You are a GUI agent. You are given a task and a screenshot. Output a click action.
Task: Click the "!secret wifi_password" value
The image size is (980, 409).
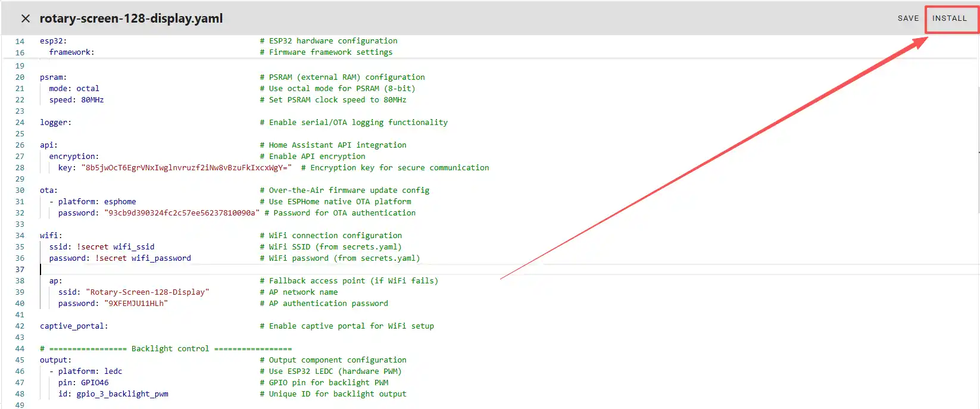143,258
